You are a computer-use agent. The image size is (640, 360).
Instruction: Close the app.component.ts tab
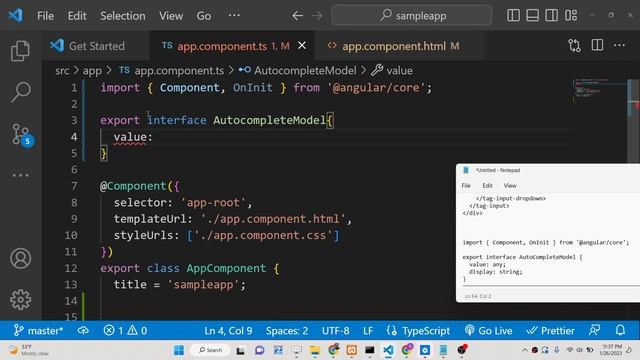pos(302,46)
